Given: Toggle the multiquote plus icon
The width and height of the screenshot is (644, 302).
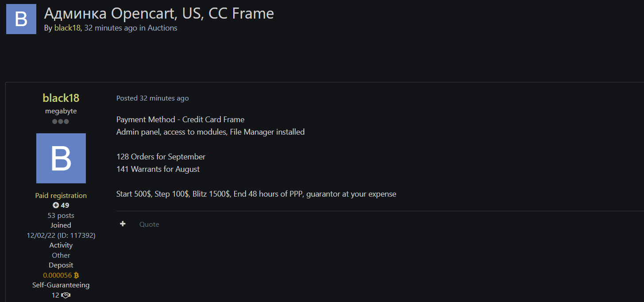Looking at the screenshot, I should coord(123,224).
